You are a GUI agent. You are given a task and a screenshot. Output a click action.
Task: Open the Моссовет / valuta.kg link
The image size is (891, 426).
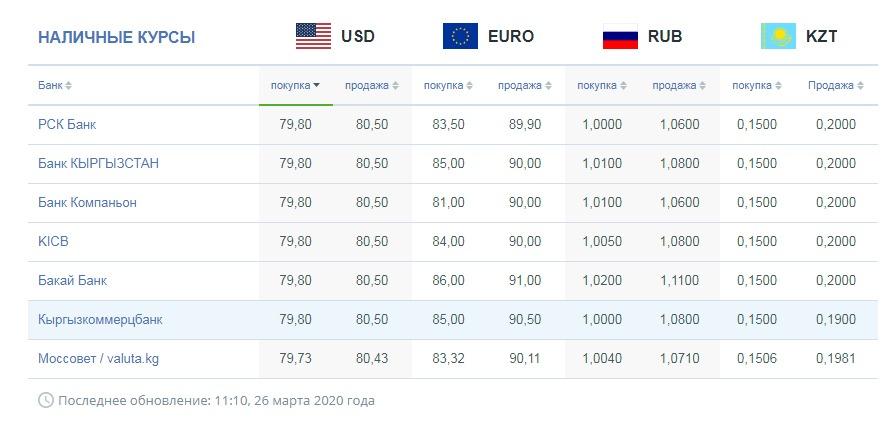[x=98, y=359]
